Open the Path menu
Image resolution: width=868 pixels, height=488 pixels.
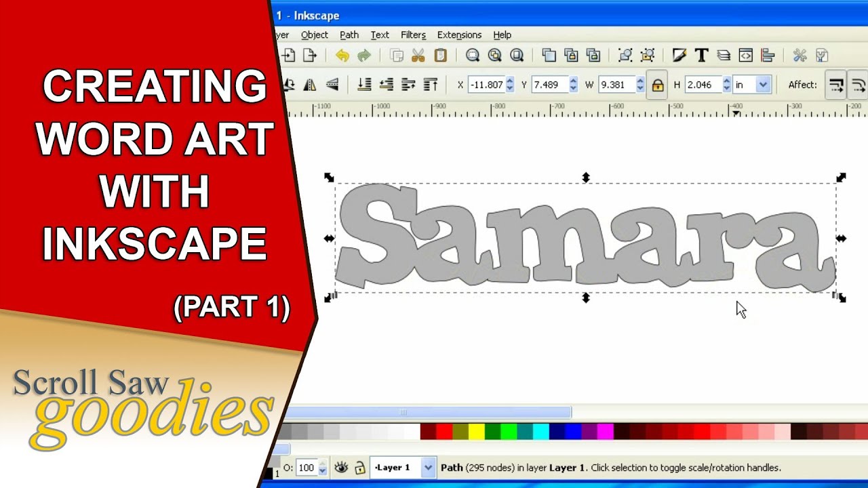point(349,35)
